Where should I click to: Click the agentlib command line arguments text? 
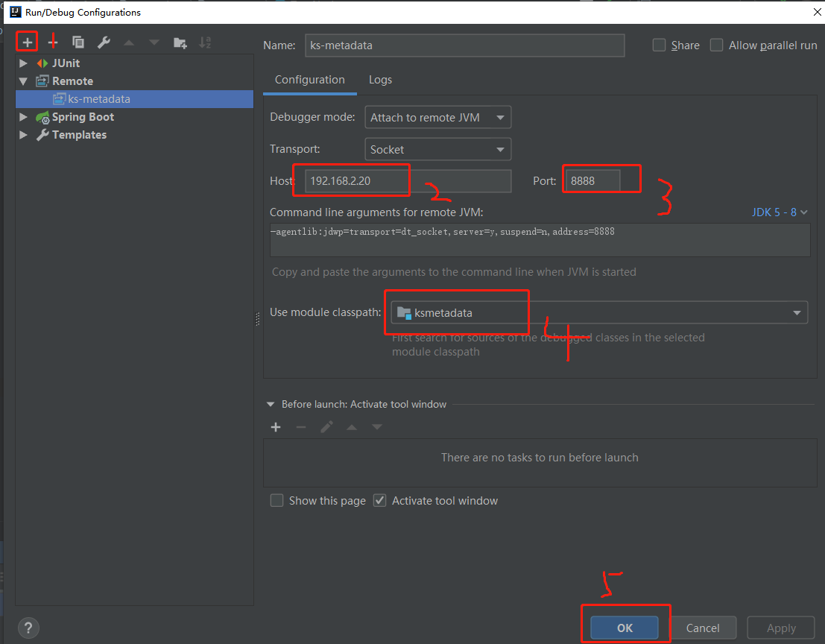coord(443,232)
